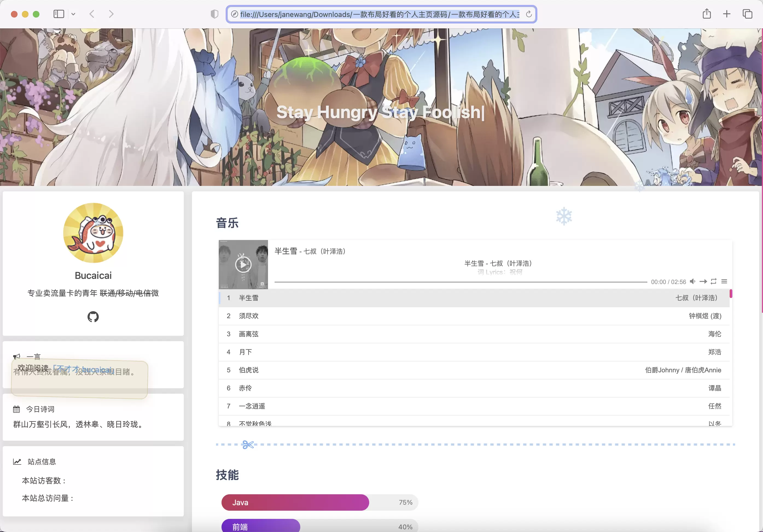Image resolution: width=763 pixels, height=532 pixels.
Task: Select the song 赤伶 in playlist
Action: (474, 388)
